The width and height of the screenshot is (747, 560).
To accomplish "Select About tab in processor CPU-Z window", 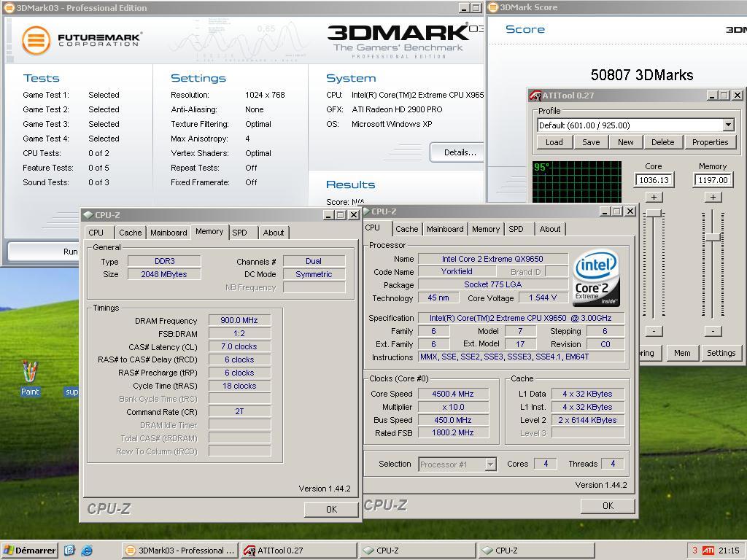I will [550, 229].
